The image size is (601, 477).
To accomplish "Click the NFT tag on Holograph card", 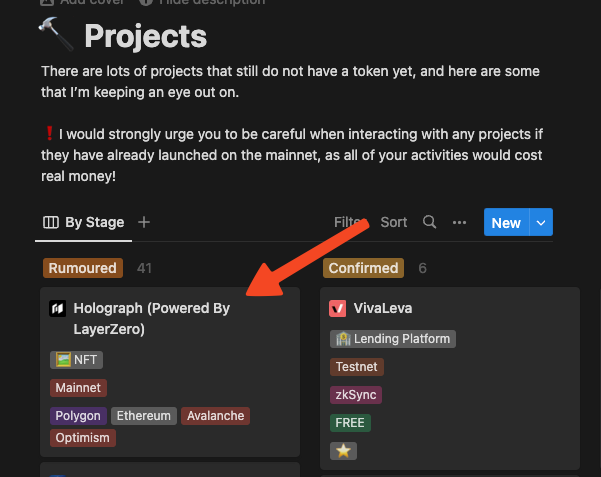I will [76, 360].
